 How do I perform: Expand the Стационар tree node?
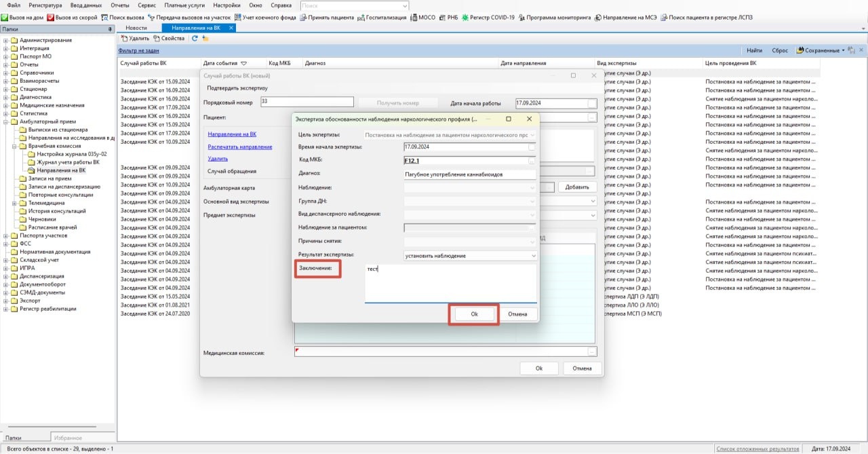pos(6,89)
